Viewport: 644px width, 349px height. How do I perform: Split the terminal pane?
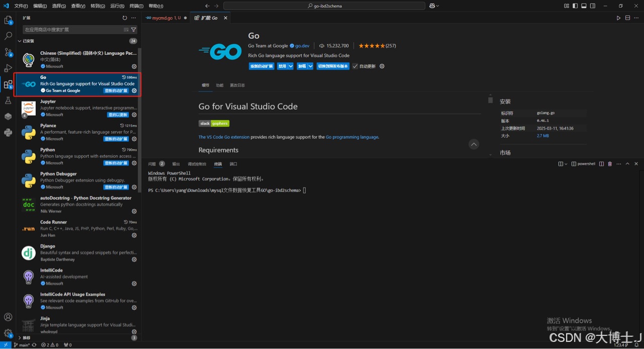click(601, 164)
